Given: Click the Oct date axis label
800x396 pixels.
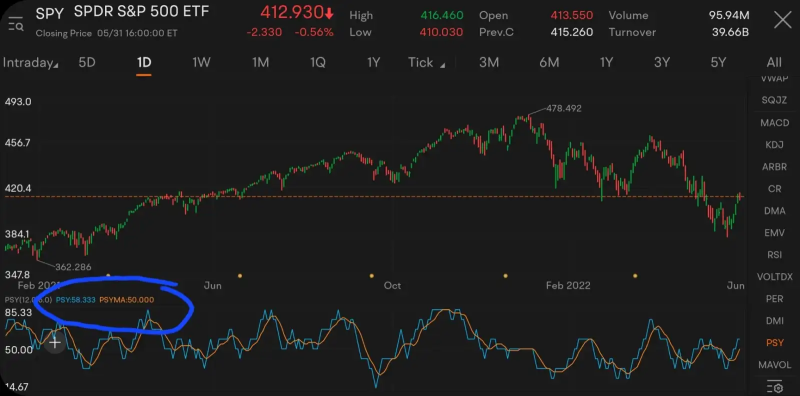Looking at the screenshot, I should pyautogui.click(x=392, y=285).
